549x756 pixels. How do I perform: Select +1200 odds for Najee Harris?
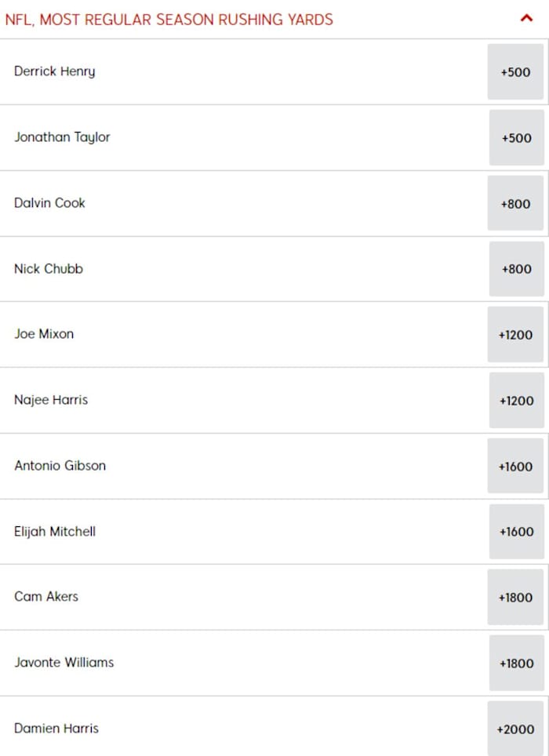point(516,400)
